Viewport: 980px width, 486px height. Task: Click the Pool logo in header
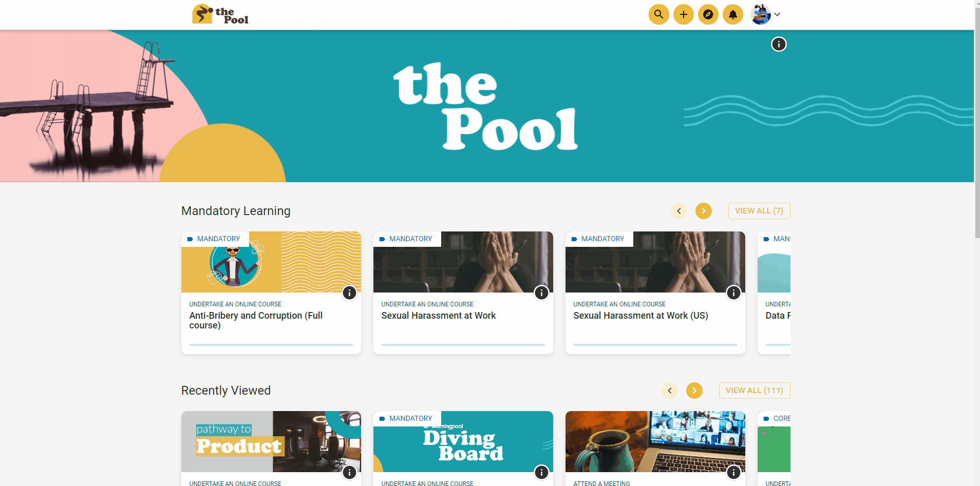[220, 14]
